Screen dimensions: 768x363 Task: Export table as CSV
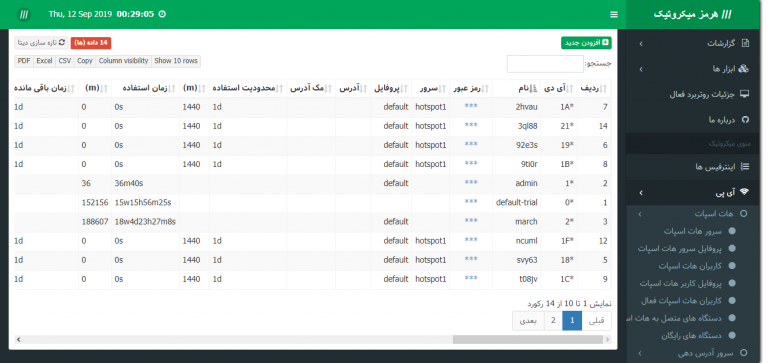tap(65, 61)
